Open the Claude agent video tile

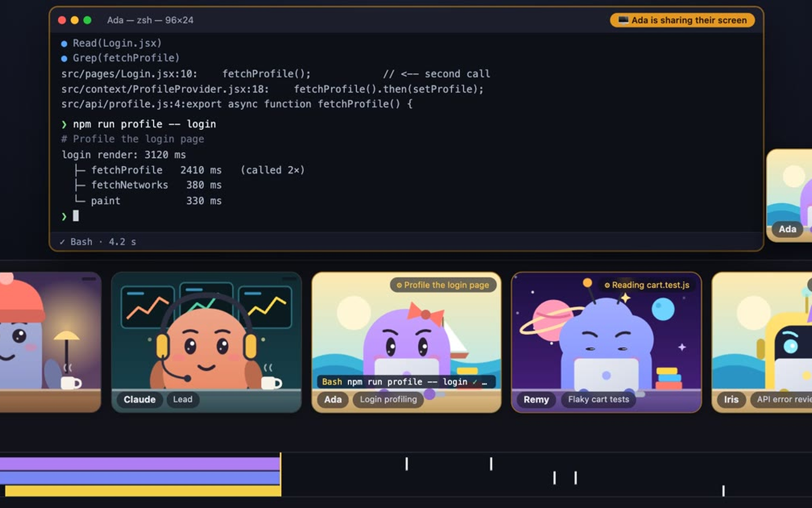(206, 342)
